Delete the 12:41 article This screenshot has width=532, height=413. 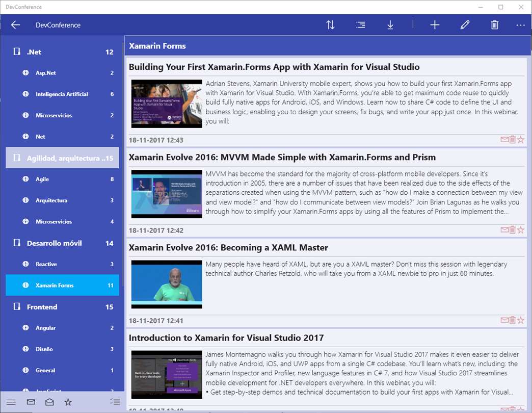pyautogui.click(x=512, y=320)
